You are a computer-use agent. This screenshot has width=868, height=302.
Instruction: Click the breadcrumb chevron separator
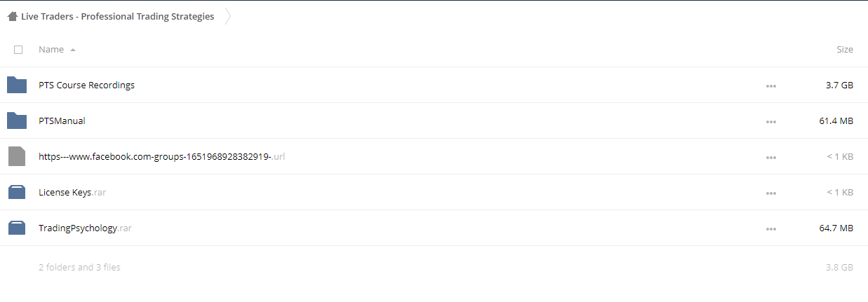tap(227, 17)
